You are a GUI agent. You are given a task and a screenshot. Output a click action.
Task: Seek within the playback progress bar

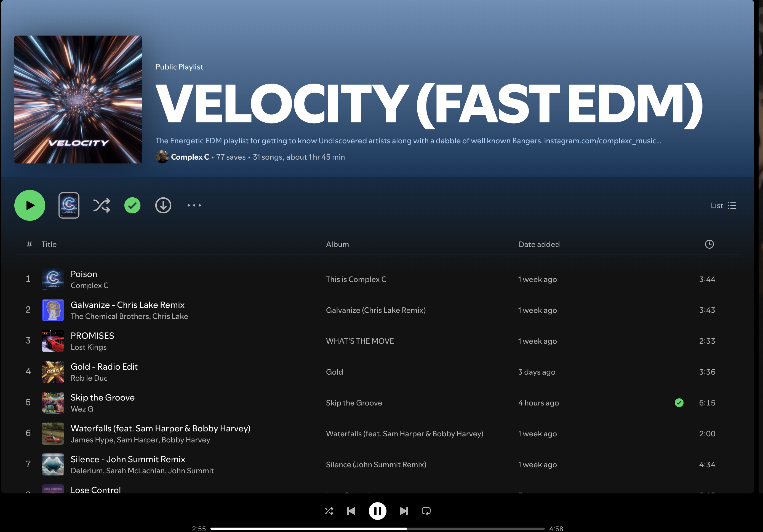378,529
